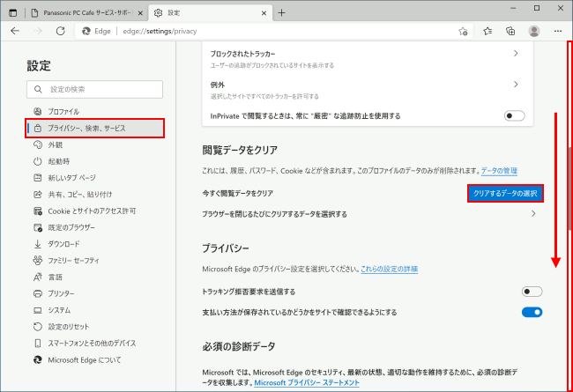
Task: Click the ダウンロード arrow icon
Action: [x=38, y=244]
